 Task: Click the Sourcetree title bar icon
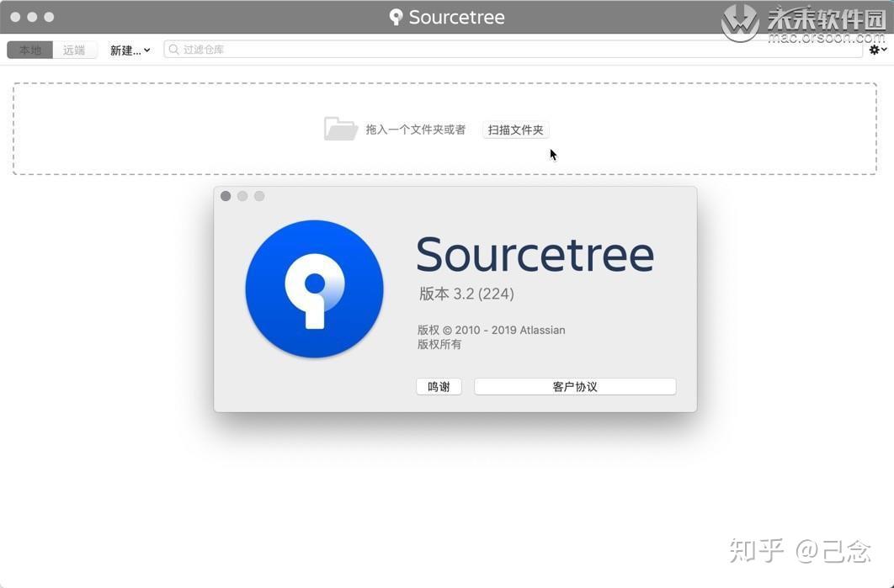(x=395, y=17)
